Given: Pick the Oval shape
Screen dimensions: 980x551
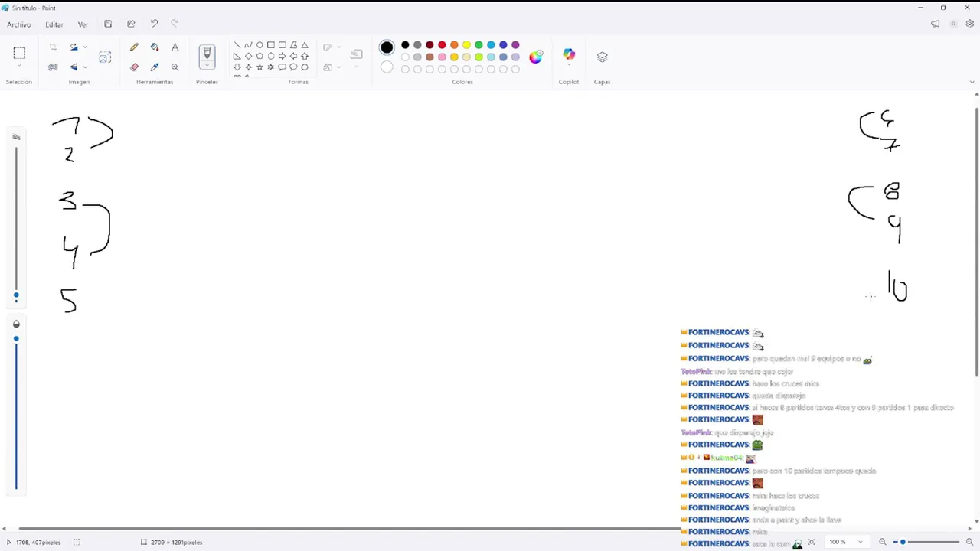Looking at the screenshot, I should tap(260, 45).
